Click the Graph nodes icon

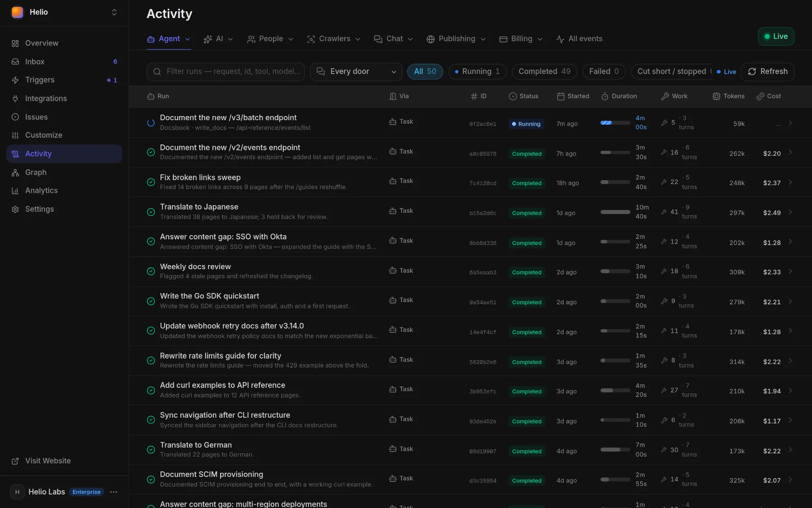coord(15,172)
